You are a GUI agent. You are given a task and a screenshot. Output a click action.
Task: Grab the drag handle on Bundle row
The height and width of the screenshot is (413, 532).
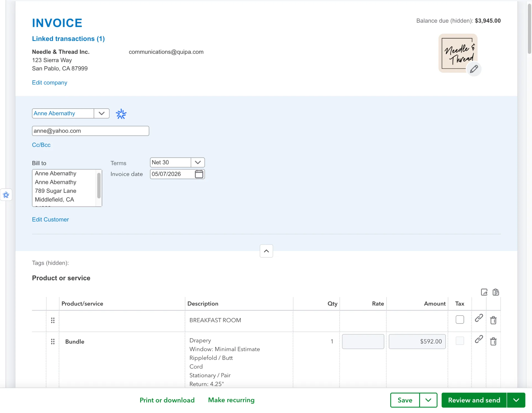click(x=53, y=342)
